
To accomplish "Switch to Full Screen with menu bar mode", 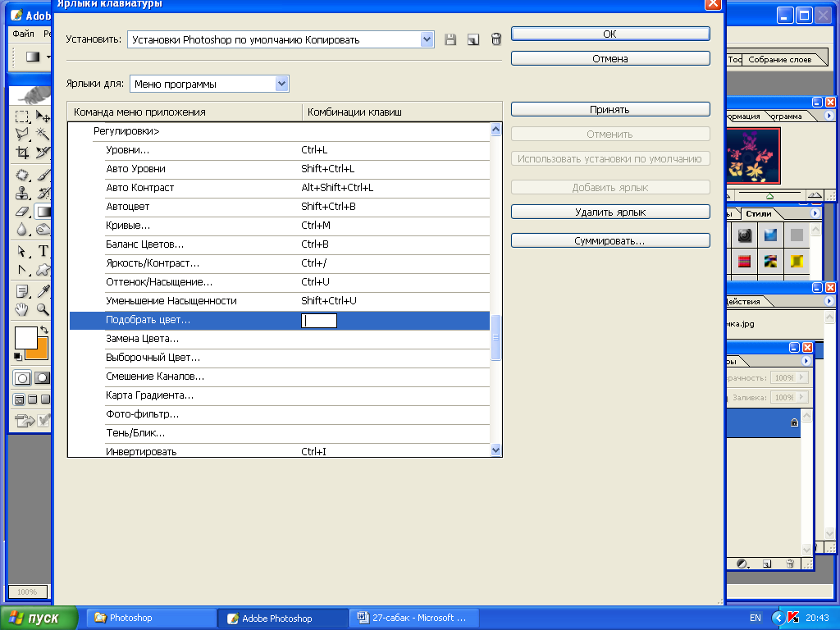I will click(x=33, y=399).
